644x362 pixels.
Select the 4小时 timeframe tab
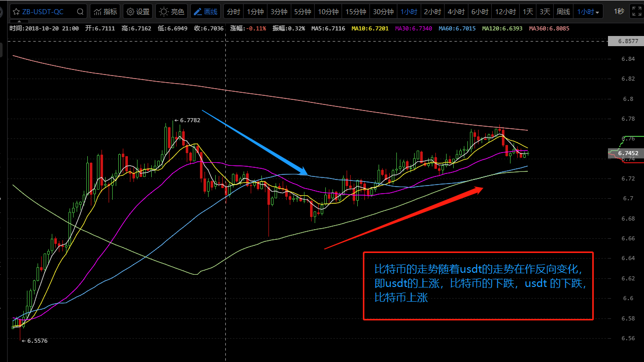coord(456,12)
